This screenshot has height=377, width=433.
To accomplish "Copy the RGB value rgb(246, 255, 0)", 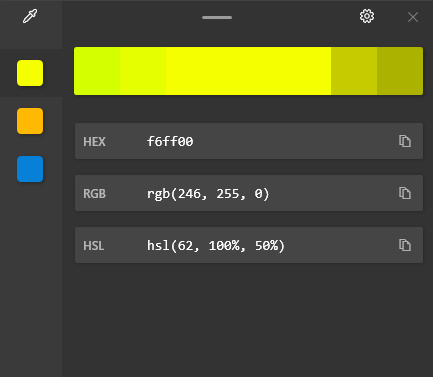I will tap(405, 193).
